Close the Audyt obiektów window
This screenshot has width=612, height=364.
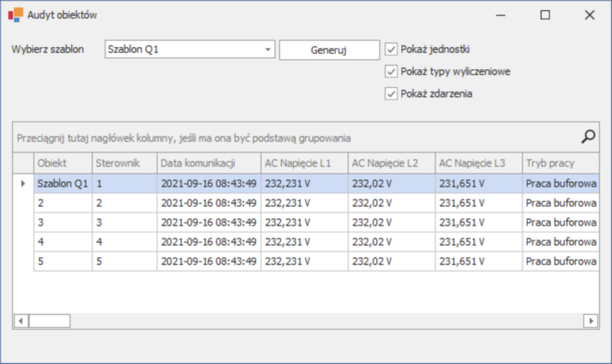[x=590, y=15]
